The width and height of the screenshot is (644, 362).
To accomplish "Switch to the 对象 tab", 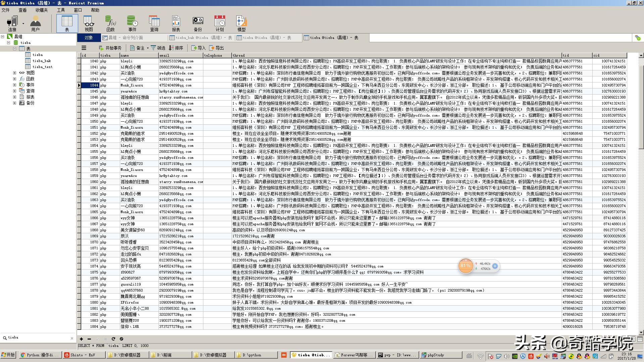I will pos(89,38).
